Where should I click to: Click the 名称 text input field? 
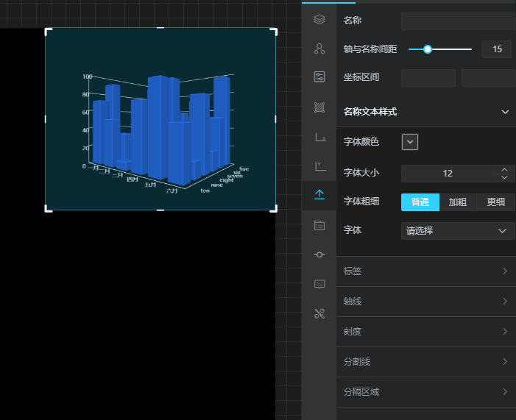coord(459,21)
